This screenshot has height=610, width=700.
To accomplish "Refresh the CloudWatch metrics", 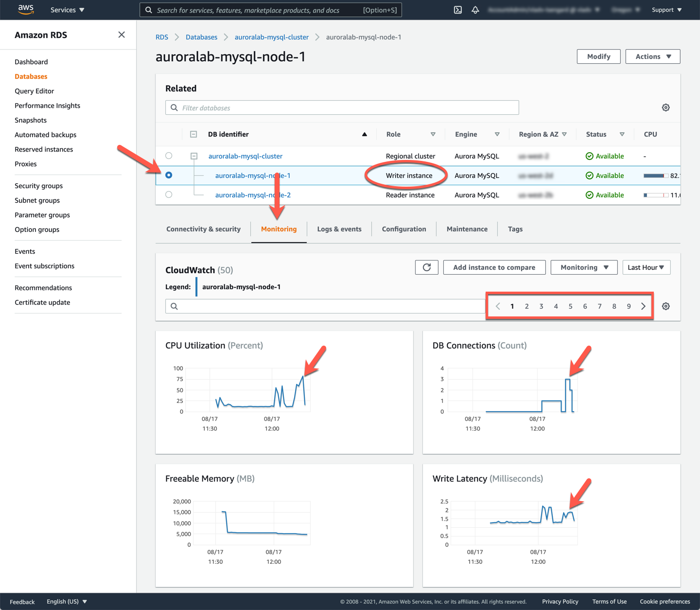I will point(426,267).
